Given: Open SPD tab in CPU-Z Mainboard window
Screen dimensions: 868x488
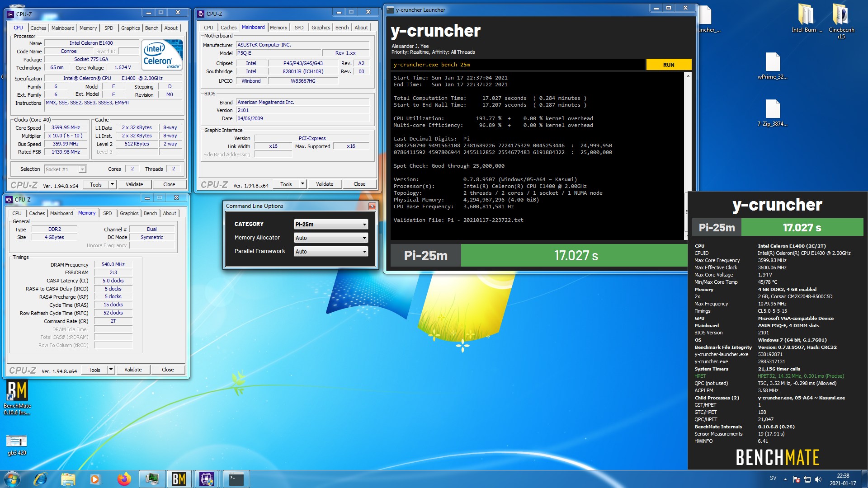Looking at the screenshot, I should 299,28.
